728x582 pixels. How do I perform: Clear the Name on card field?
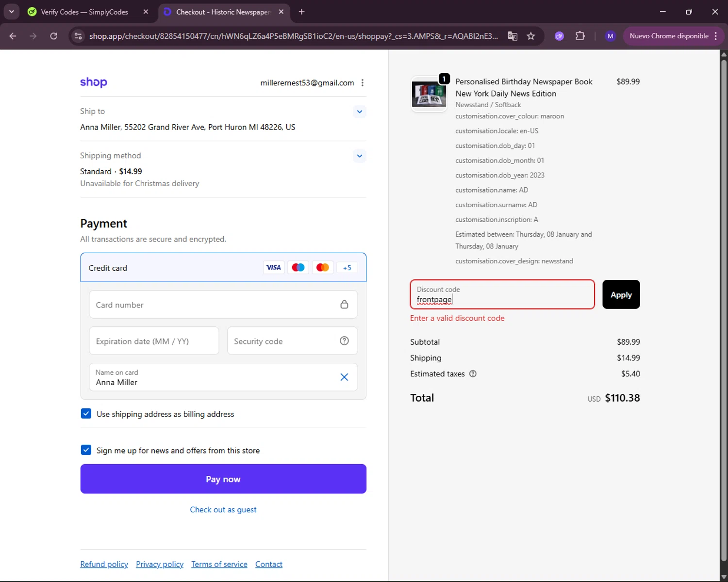344,377
